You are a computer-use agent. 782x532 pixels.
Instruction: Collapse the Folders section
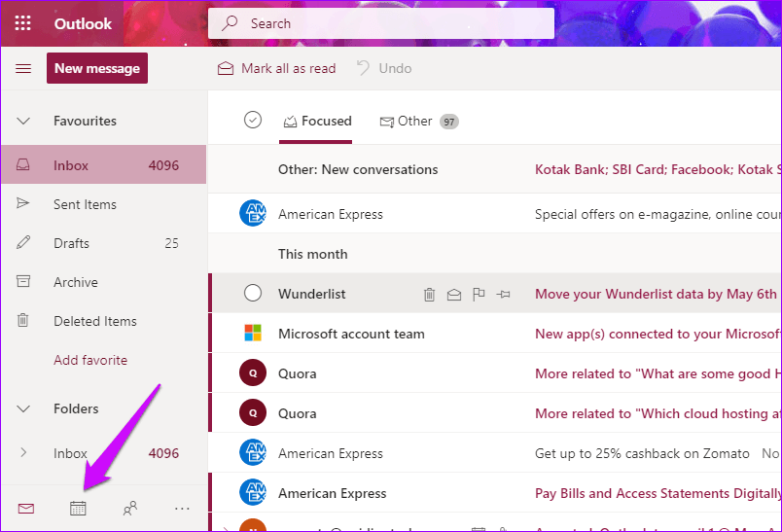click(x=23, y=409)
